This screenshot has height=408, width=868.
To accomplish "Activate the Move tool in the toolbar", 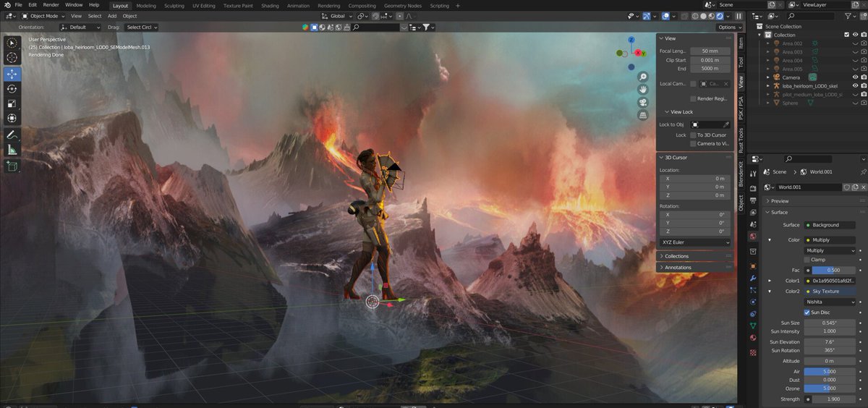I will point(12,74).
